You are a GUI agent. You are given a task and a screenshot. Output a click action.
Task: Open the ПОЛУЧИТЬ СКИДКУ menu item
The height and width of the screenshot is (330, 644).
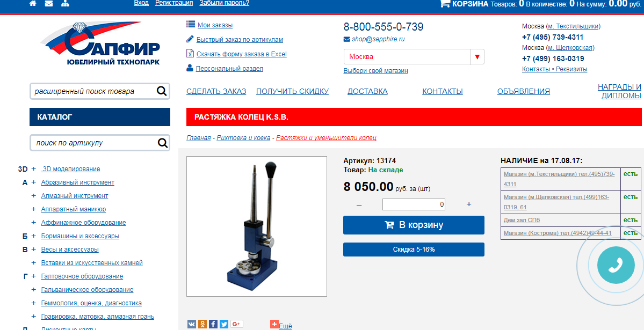pos(292,91)
